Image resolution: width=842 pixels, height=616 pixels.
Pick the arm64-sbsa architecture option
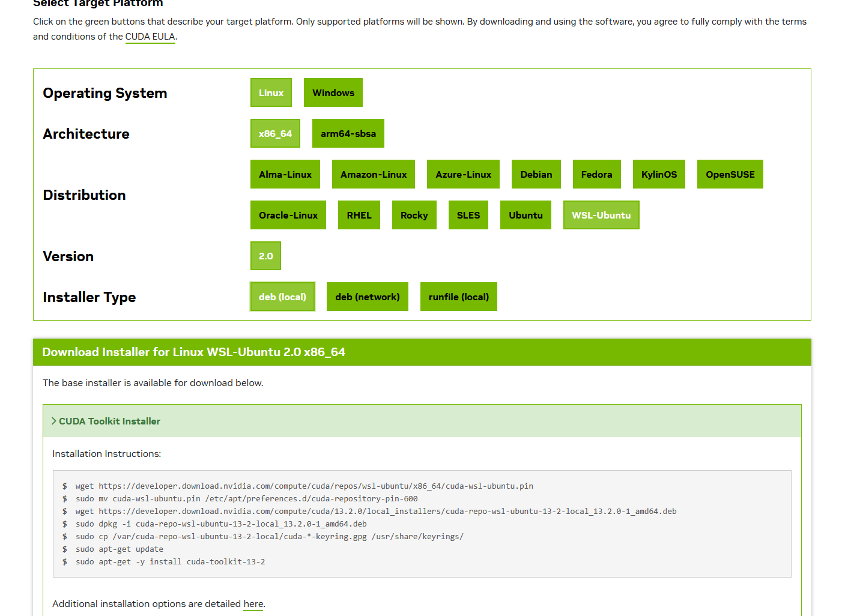pos(348,133)
